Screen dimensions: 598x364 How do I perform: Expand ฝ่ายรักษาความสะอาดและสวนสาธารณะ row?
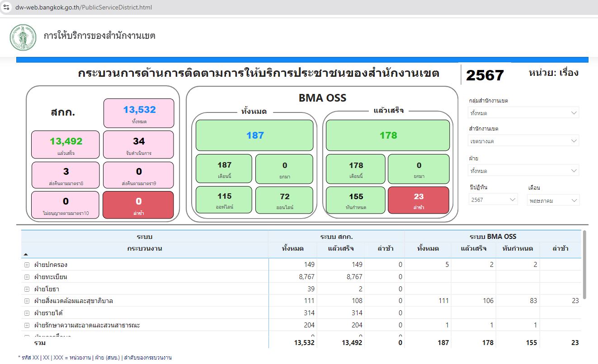coord(27,325)
